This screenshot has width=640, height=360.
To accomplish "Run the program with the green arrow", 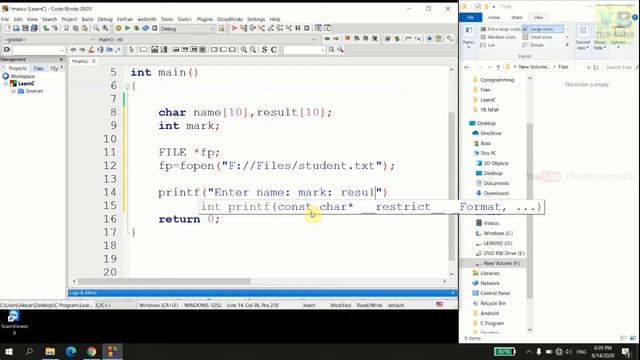I will [127, 28].
